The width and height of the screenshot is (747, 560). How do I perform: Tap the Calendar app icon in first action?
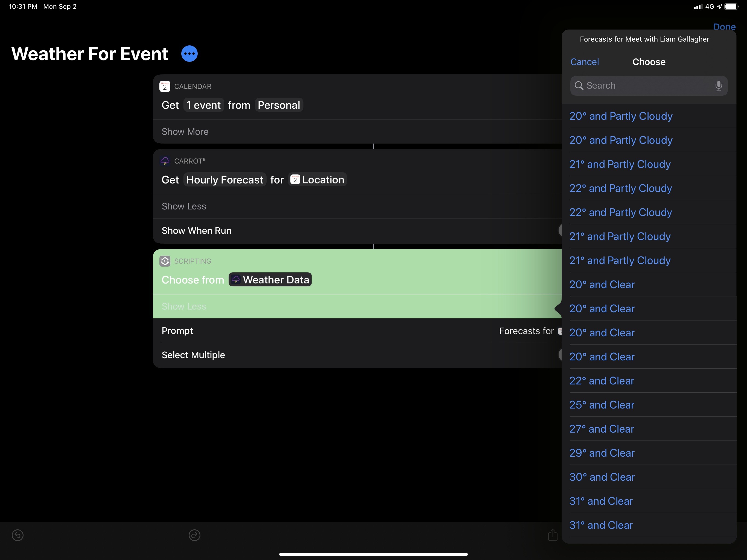pos(165,86)
